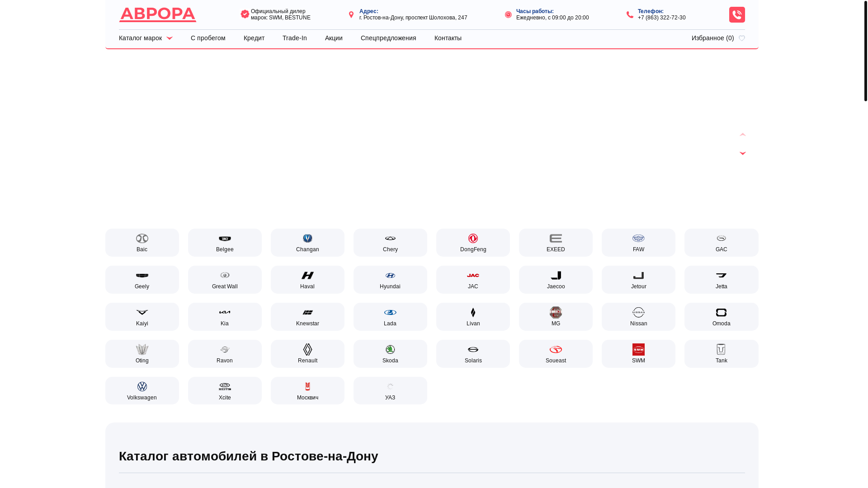Open the Jaecoo brand link
Screen dimensions: 868x488
(556, 280)
